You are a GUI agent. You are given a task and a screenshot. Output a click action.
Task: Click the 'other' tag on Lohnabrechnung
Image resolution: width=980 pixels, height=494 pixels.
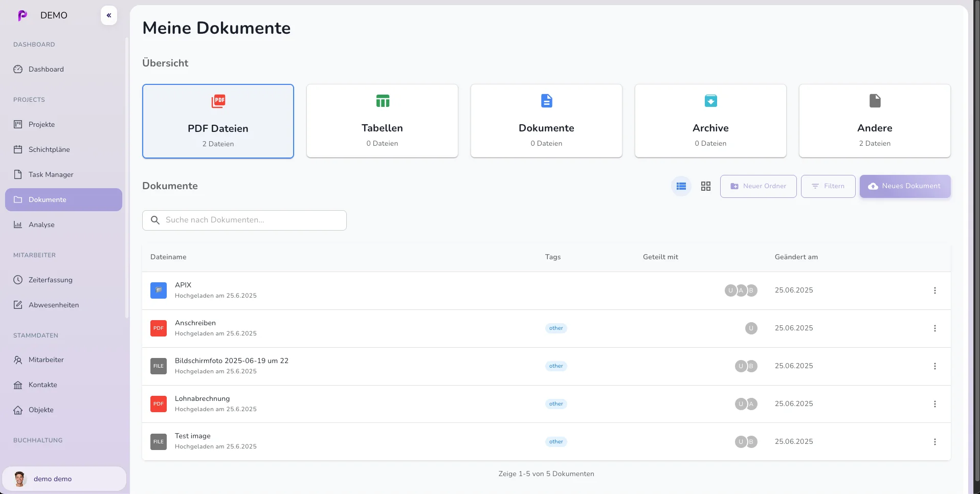[x=555, y=403]
